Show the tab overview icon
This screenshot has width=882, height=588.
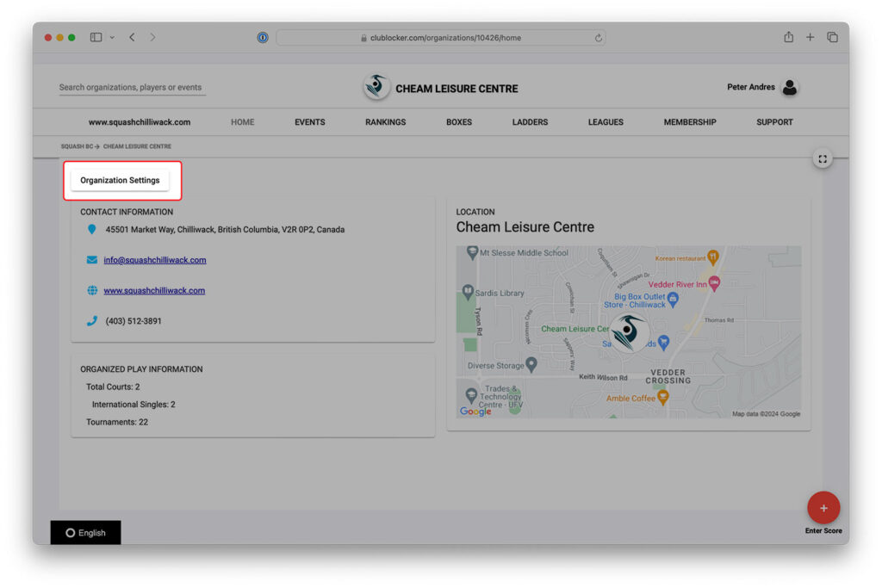click(833, 37)
